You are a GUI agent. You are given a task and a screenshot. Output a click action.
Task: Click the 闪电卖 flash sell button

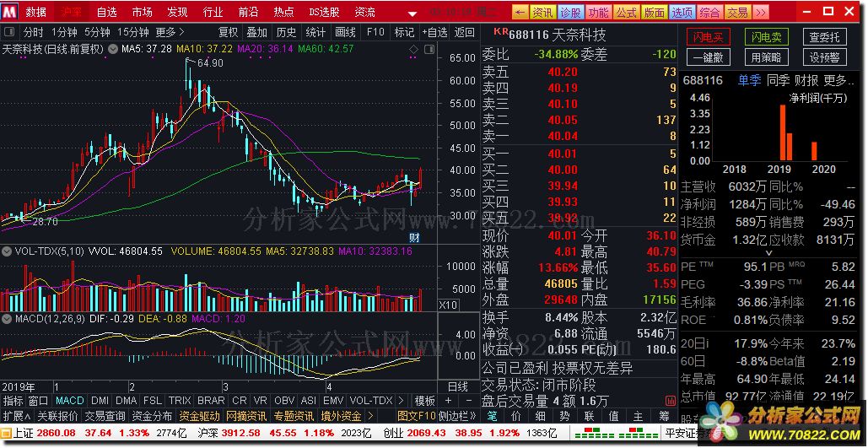tap(767, 37)
